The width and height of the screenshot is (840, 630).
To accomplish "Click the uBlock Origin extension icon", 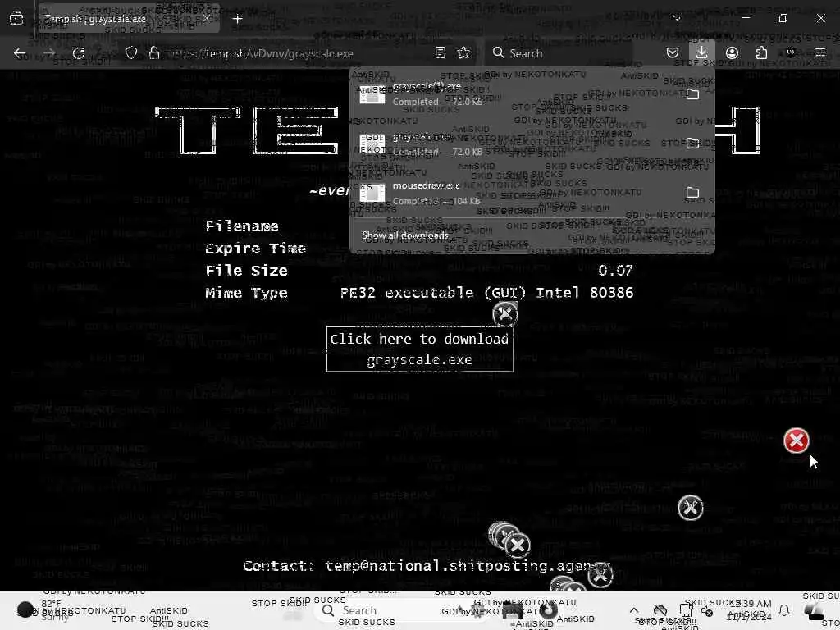I will pyautogui.click(x=791, y=52).
